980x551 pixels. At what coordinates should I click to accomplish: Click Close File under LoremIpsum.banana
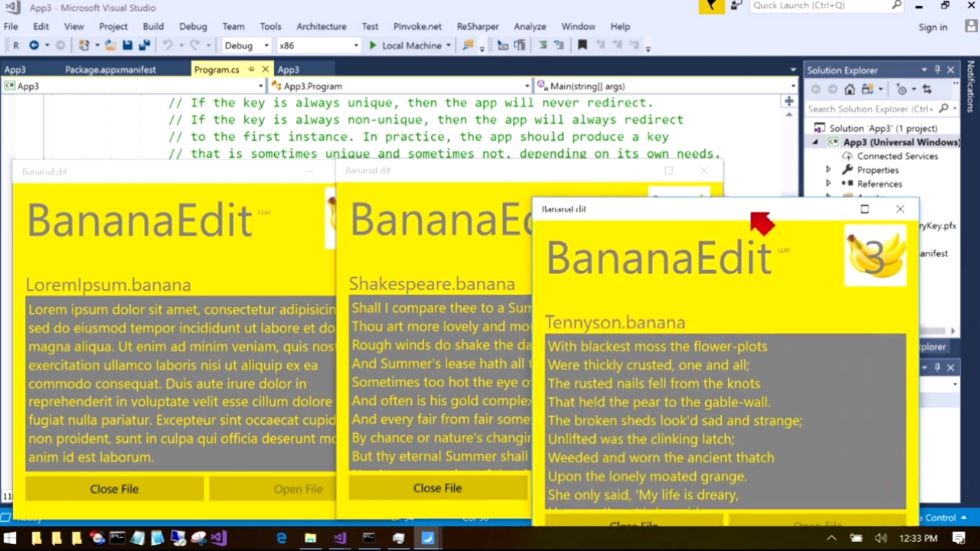(114, 489)
